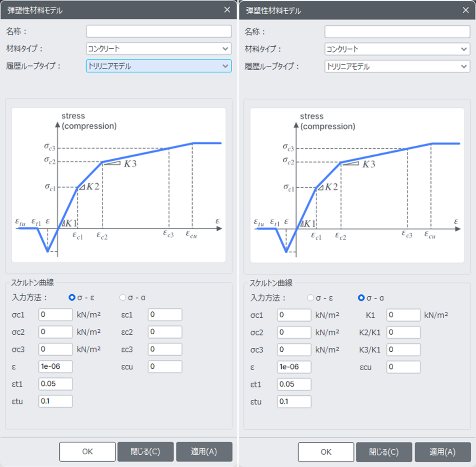Close the right 弾塑性材料モデル dialog
476x467 pixels.
(x=466, y=10)
